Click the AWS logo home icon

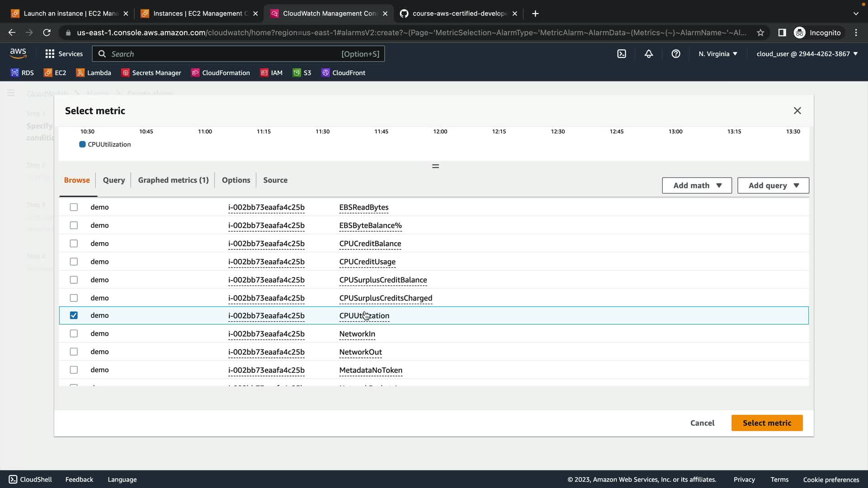(18, 53)
